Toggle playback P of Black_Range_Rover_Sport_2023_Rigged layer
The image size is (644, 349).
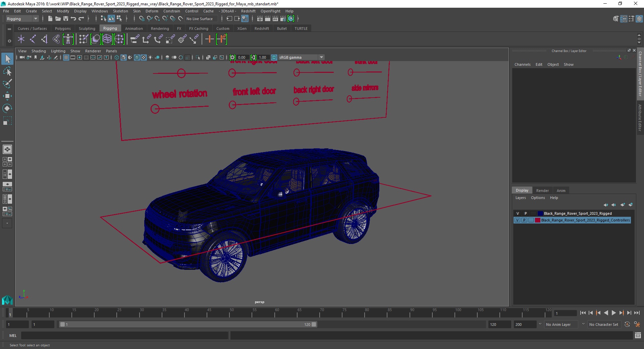525,213
